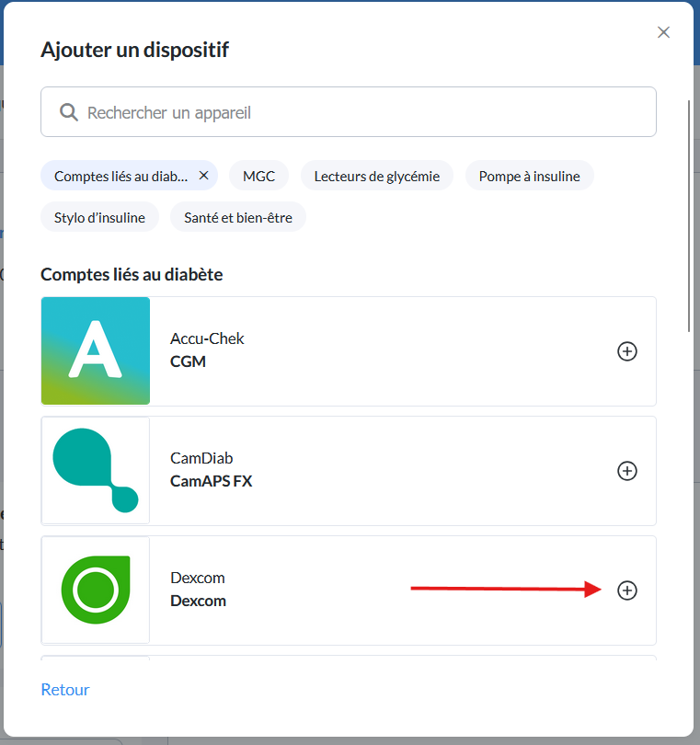
Task: Remove the Comptes liés au diab... filter
Action: click(203, 176)
